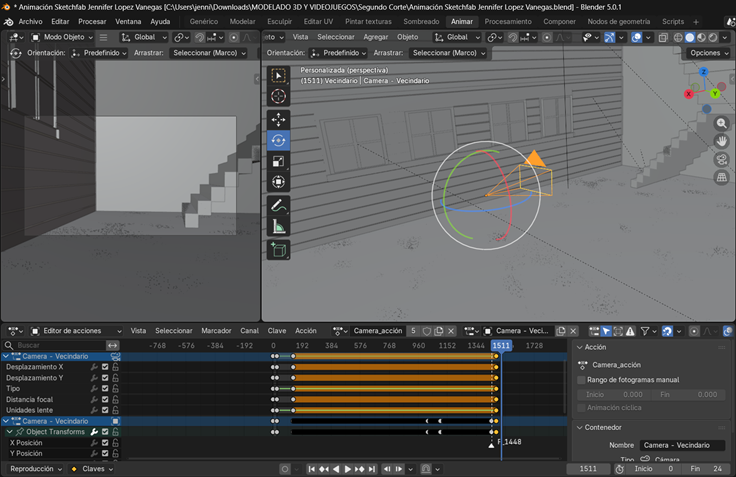
Task: Click the pan hand viewport icon
Action: coord(721,141)
